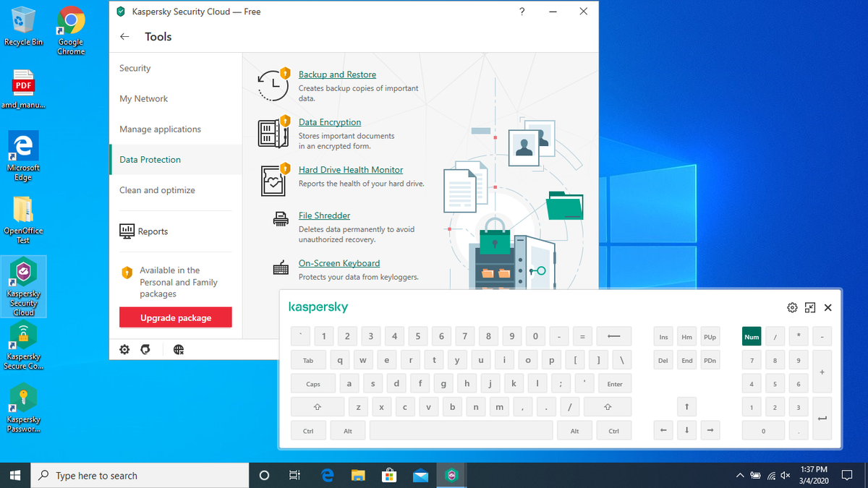This screenshot has height=488, width=868.
Task: Click the Upgrade package button
Action: coord(175,317)
